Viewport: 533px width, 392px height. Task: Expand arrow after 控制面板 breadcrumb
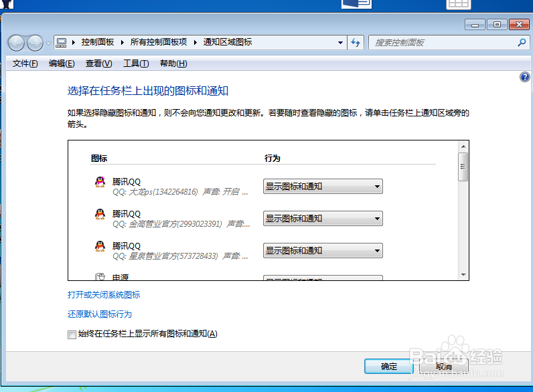(122, 42)
